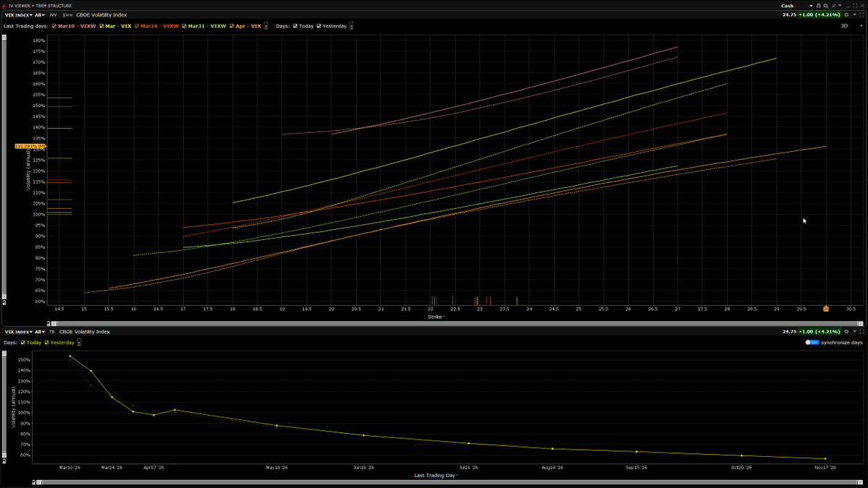Viewport: 868px width, 488px height.
Task: Open the All dropdown in top panel
Action: [x=39, y=14]
